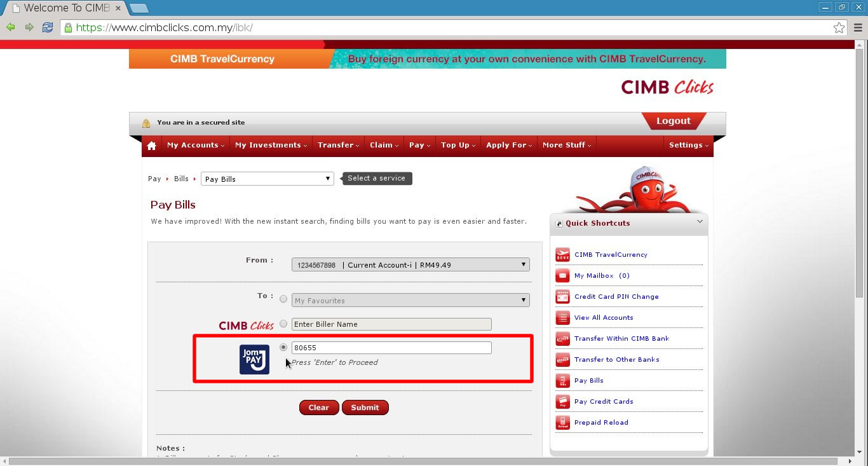
Task: Open the Pay Bills shortcut link
Action: [x=589, y=381]
